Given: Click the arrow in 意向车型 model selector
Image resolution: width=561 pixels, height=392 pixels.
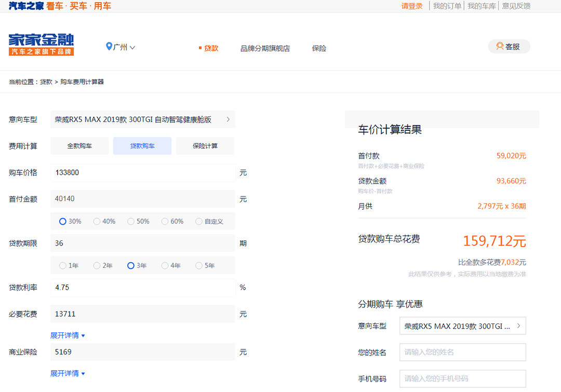Looking at the screenshot, I should (x=228, y=119).
